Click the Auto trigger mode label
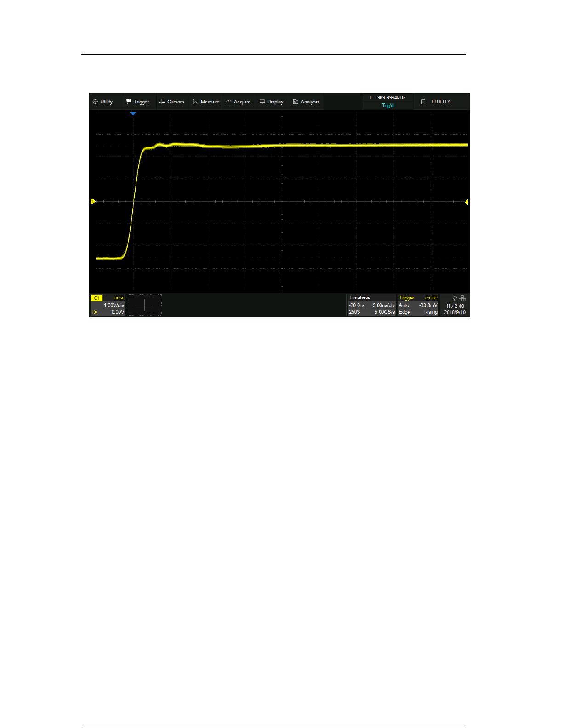Viewport: 563px width, 728px height. (404, 305)
